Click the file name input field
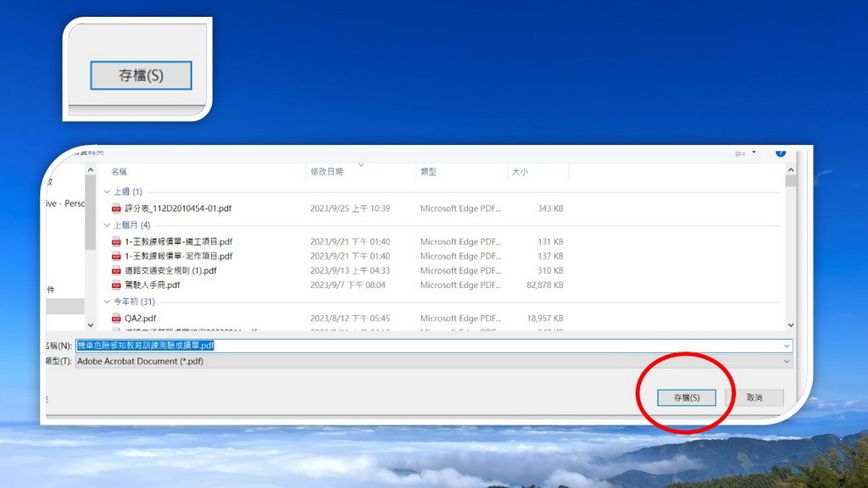Viewport: 868px width, 488px height. tap(424, 346)
